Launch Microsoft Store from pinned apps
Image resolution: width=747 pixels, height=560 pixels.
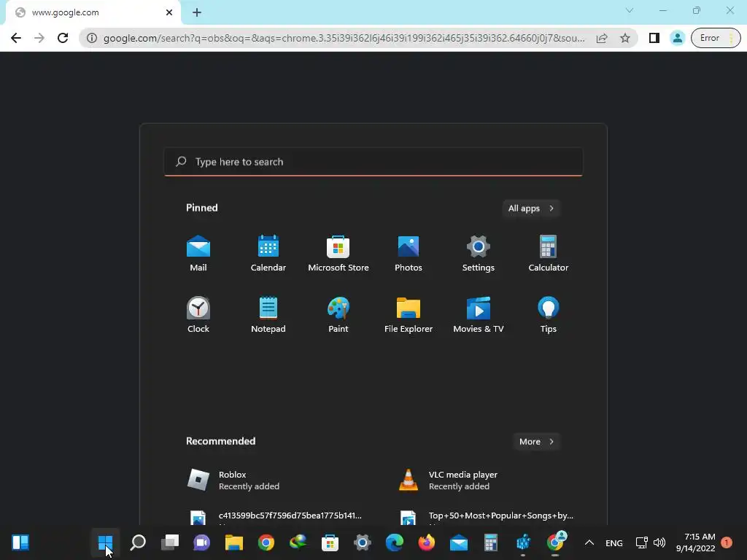pyautogui.click(x=338, y=253)
